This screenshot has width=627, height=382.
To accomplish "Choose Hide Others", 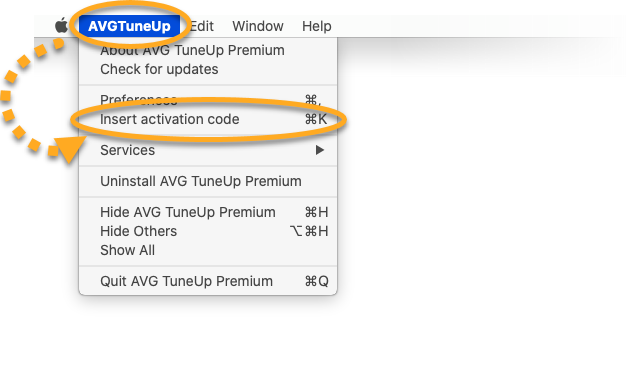I will (208, 231).
